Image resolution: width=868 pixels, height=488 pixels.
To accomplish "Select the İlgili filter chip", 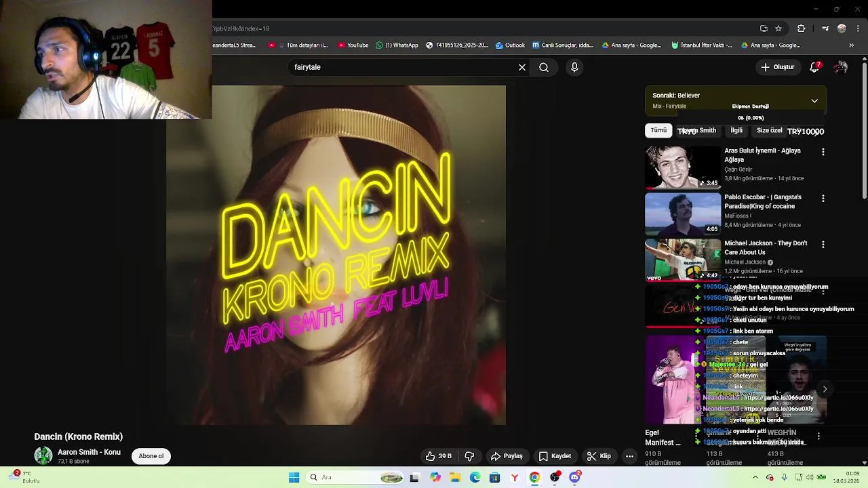I will 736,130.
